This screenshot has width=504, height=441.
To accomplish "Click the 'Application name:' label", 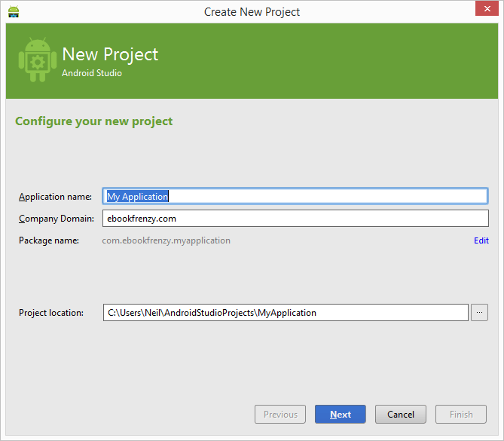I will click(55, 197).
